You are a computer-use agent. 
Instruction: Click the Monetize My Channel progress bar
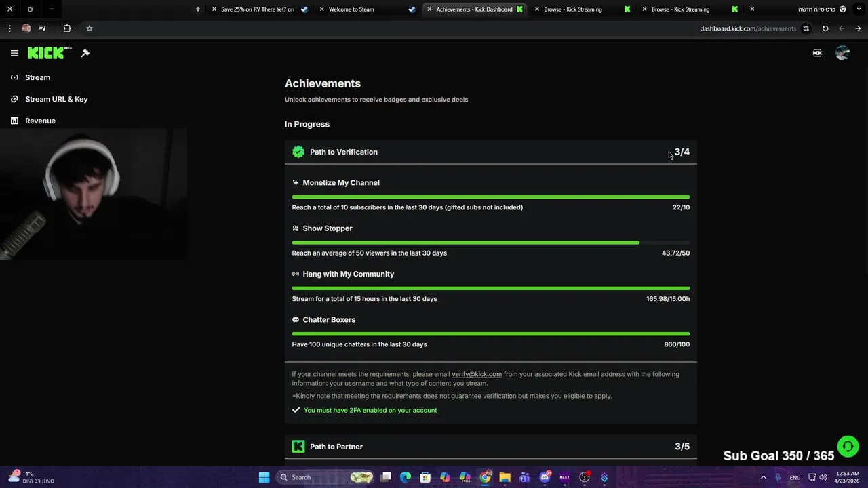(x=491, y=197)
